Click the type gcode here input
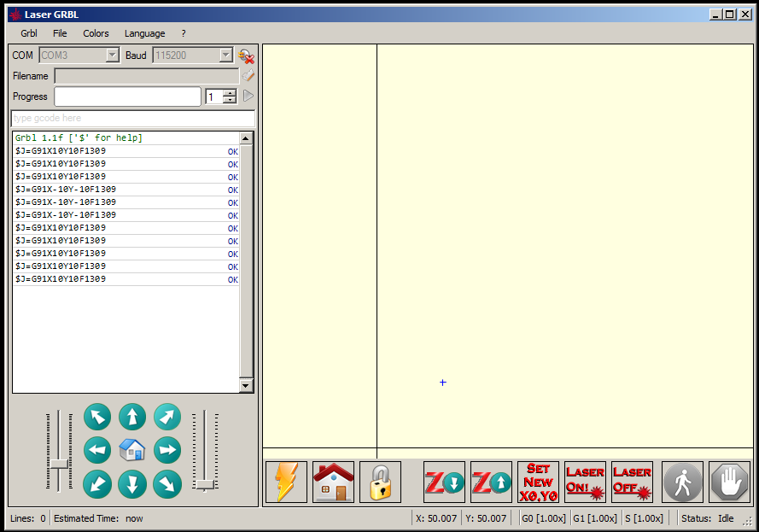The width and height of the screenshot is (759, 532). coord(133,118)
